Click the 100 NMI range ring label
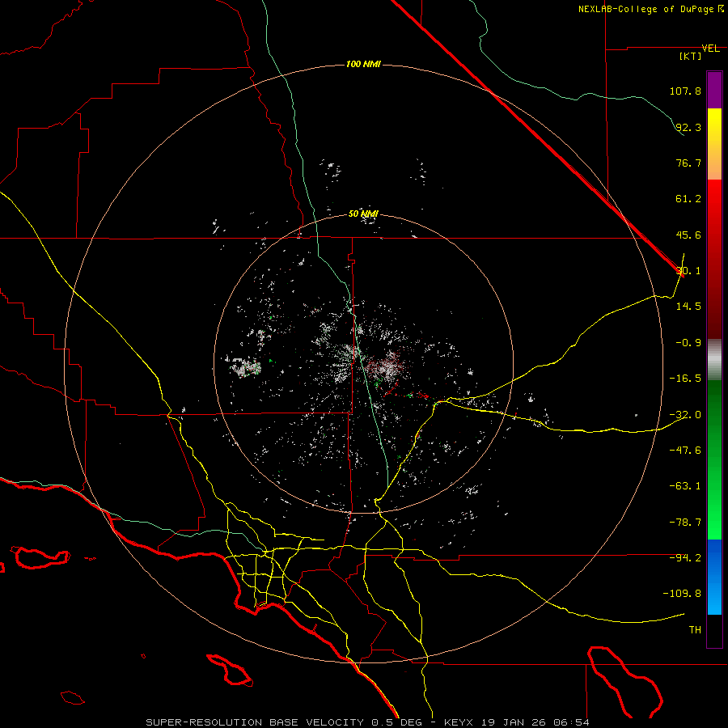Viewport: 728px width, 728px height. pyautogui.click(x=363, y=64)
